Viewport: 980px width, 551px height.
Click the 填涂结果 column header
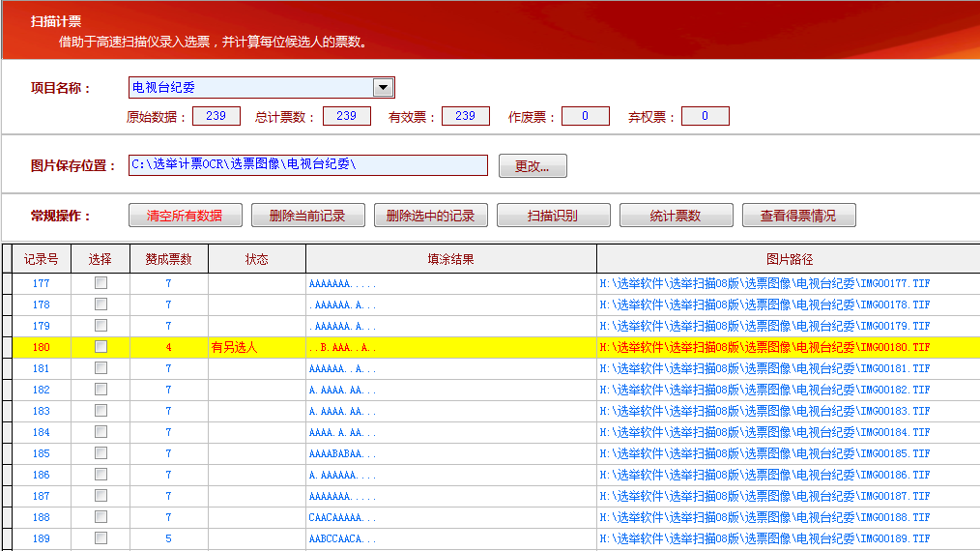(x=450, y=259)
